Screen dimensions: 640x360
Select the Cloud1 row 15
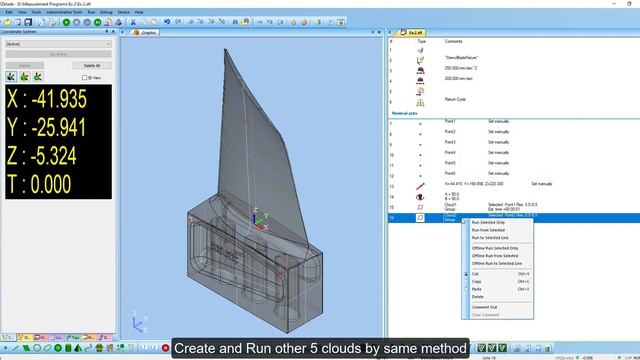point(513,207)
